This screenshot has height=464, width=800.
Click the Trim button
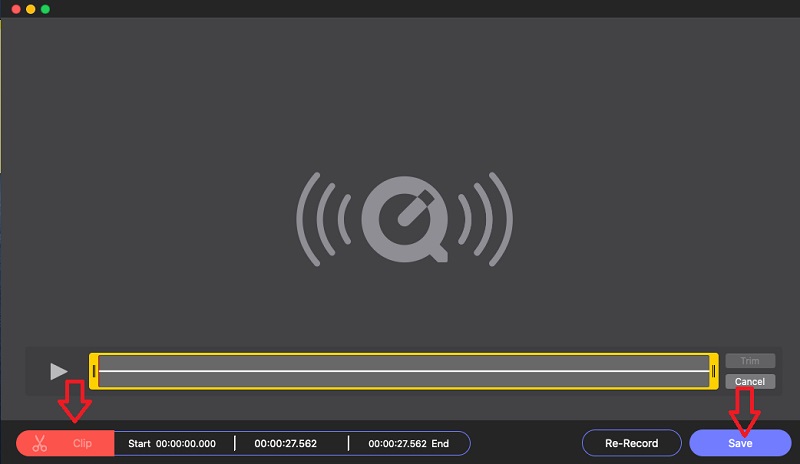750,361
